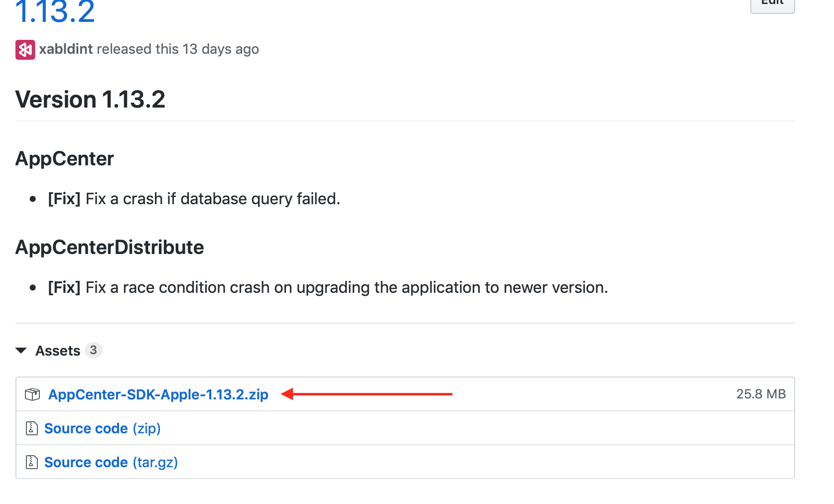Click the zip file icon beside Source code (zip)
This screenshot has width=834, height=504.
31,428
